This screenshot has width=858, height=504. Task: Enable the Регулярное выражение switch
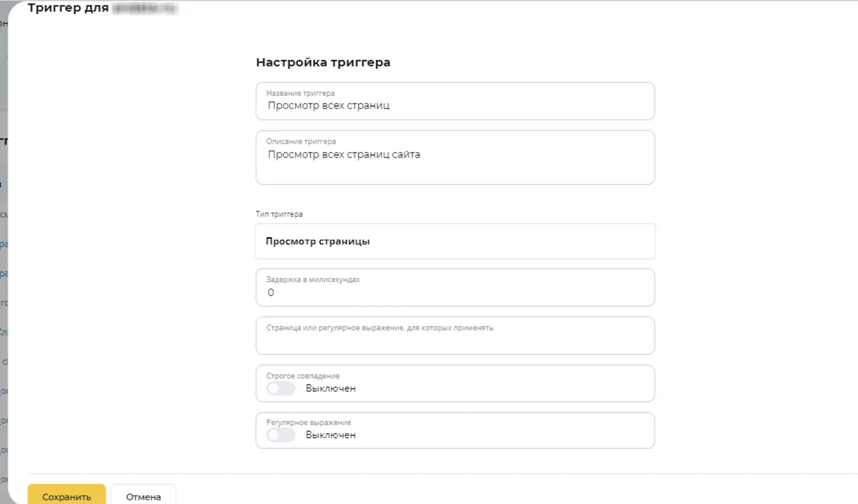pyautogui.click(x=281, y=435)
